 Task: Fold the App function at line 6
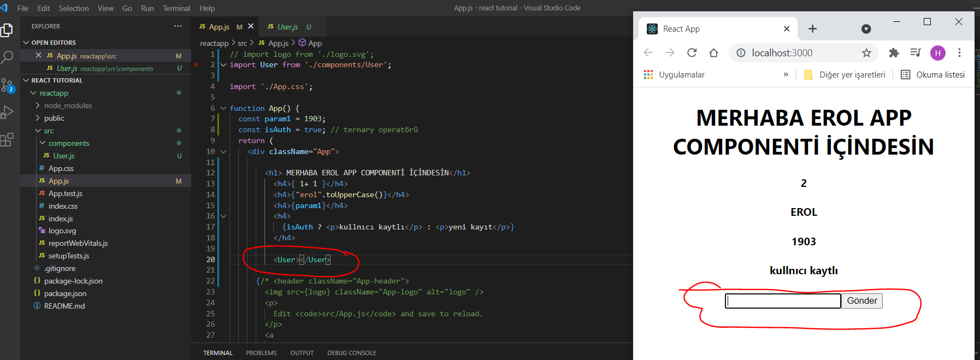pos(223,108)
